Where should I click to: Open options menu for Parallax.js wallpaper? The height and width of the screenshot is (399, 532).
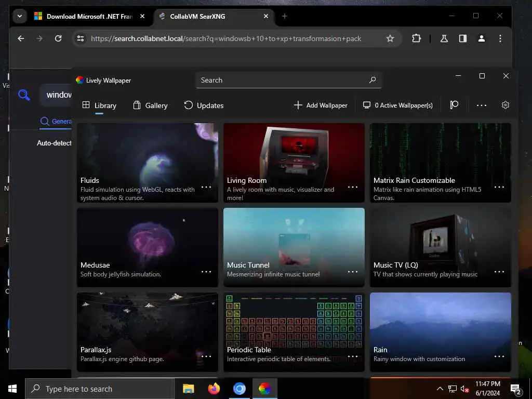click(x=206, y=356)
